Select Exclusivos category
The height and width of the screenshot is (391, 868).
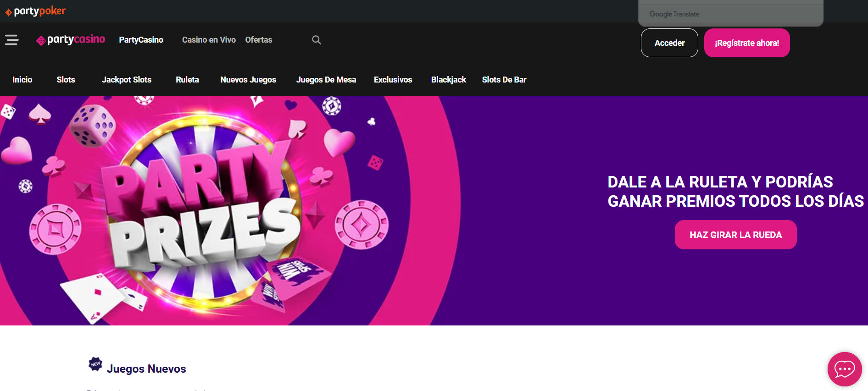pos(393,80)
